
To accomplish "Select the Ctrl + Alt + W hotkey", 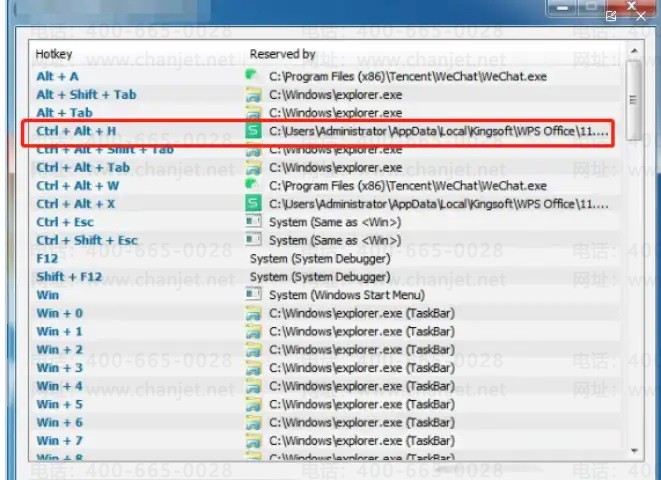I will tap(78, 185).
